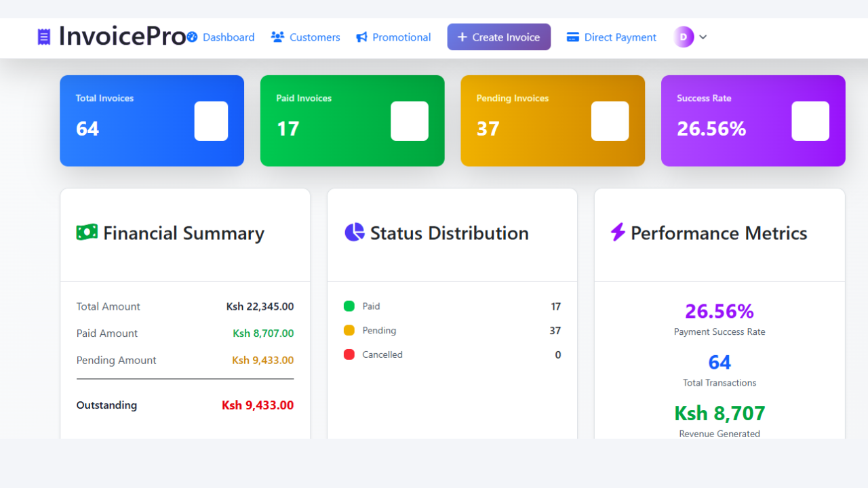Click the Pending label in Status Distribution
The height and width of the screenshot is (488, 868).
[379, 331]
